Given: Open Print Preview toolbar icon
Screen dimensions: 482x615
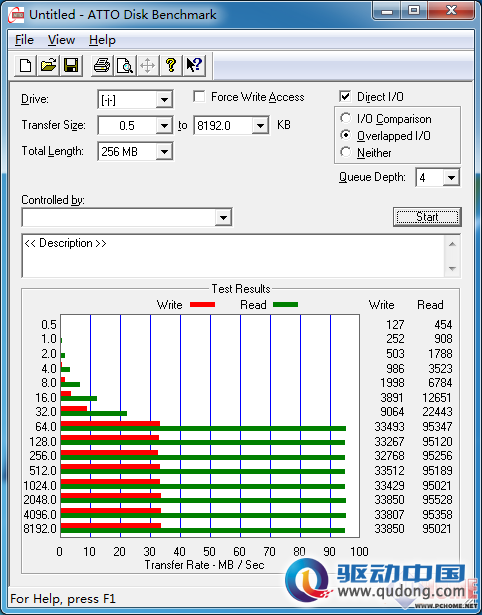Looking at the screenshot, I should tap(125, 65).
